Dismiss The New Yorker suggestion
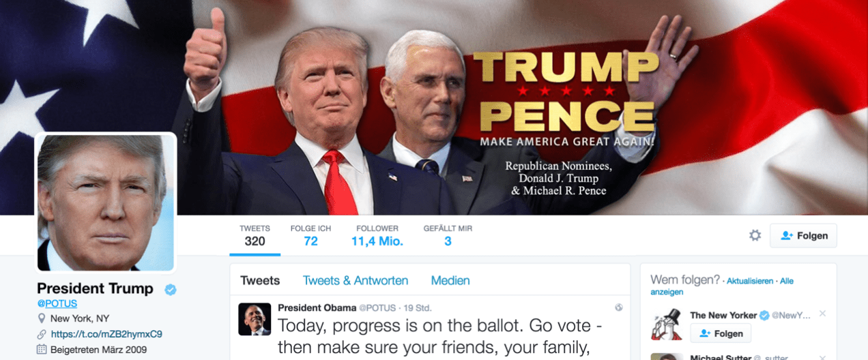The image size is (868, 360). (822, 314)
